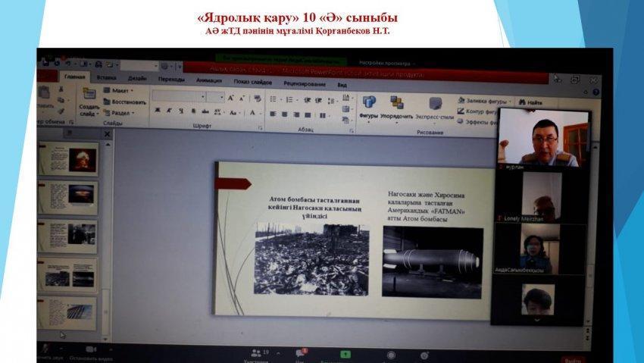
Task: Toggle italic text formatting
Action: click(x=169, y=112)
